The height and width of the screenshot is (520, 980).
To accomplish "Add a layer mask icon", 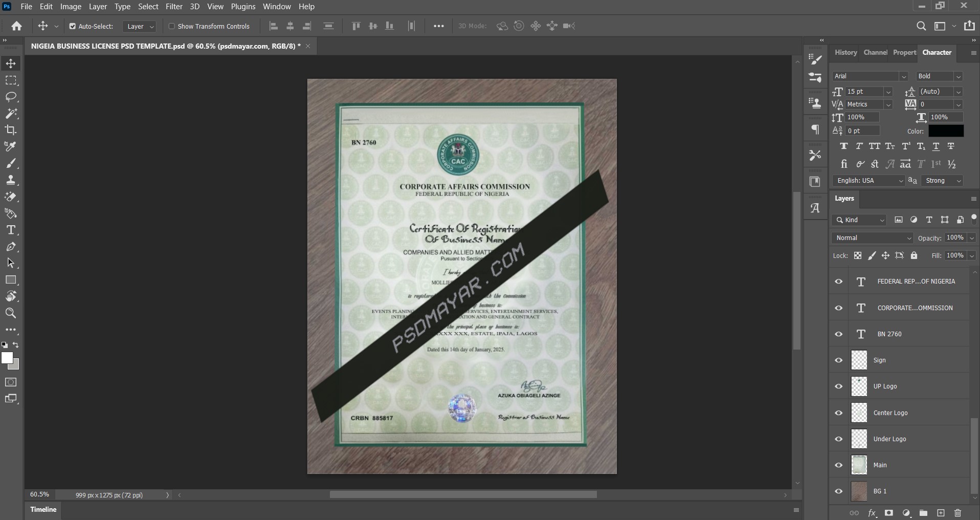I will 889,513.
